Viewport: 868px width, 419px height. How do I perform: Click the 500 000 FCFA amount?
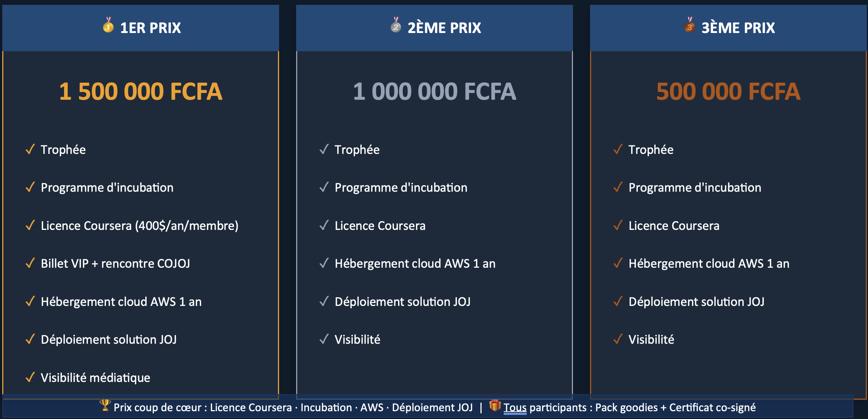tap(728, 92)
